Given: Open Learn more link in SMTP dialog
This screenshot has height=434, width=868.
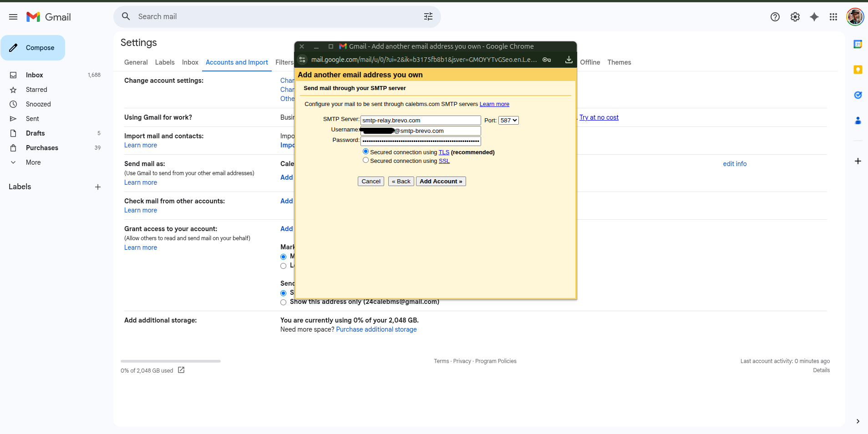Looking at the screenshot, I should point(494,104).
